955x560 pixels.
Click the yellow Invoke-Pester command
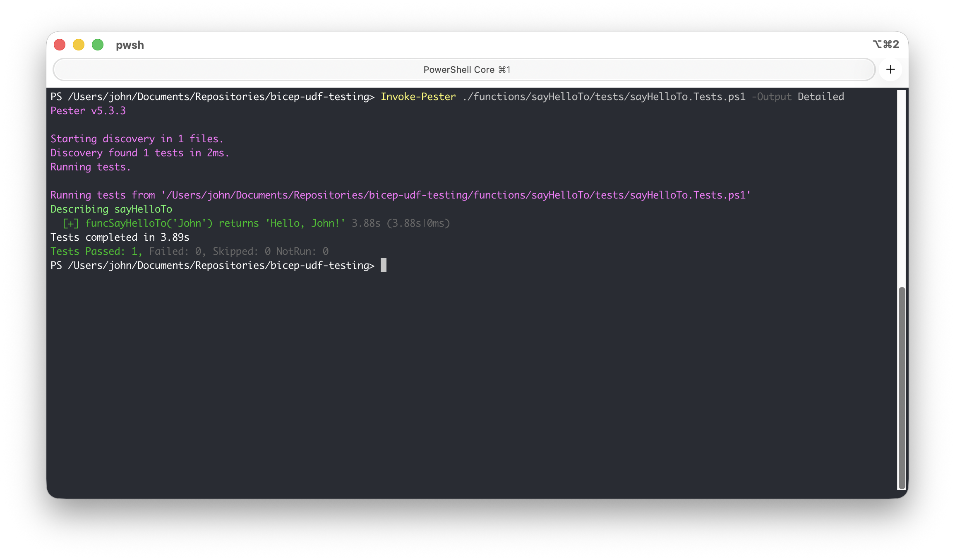click(x=418, y=96)
